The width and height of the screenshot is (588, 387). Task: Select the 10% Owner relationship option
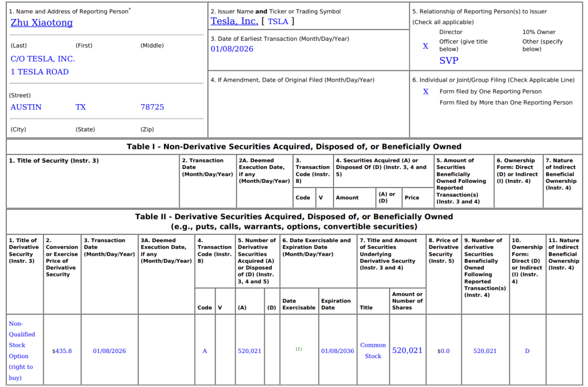coord(539,32)
